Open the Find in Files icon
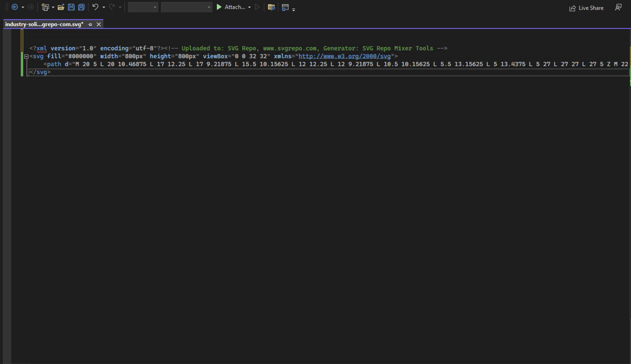The height and width of the screenshot is (364, 631). (x=271, y=7)
